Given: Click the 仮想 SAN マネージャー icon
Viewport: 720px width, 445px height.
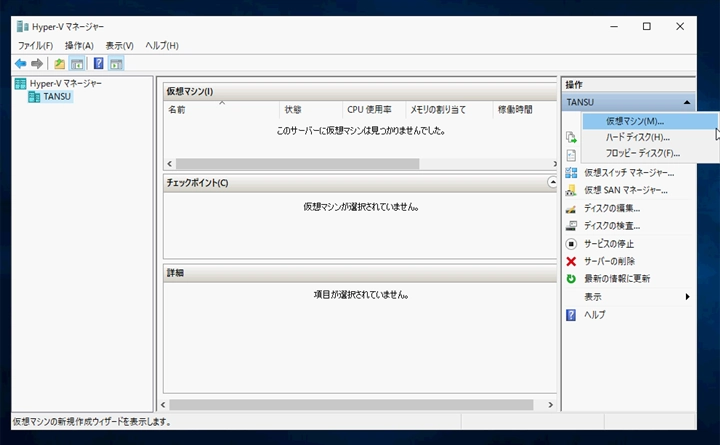Looking at the screenshot, I should [571, 190].
